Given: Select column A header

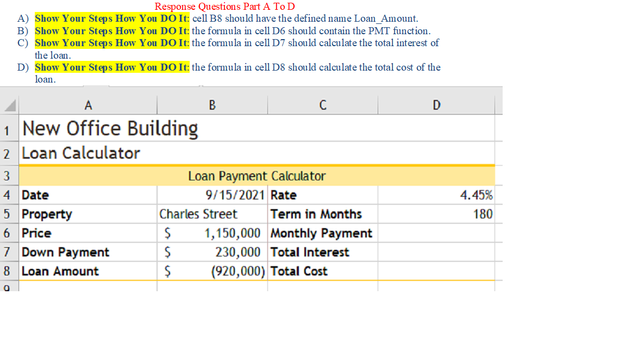Looking at the screenshot, I should click(88, 105).
